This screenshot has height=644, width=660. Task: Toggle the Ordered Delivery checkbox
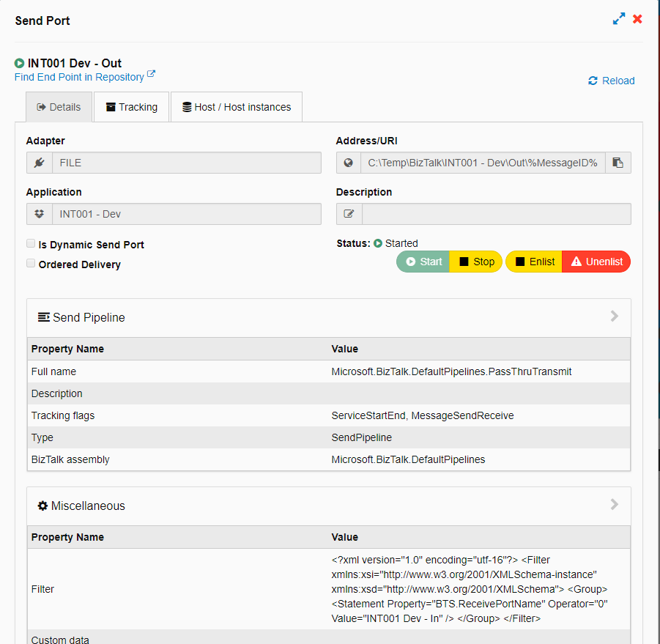click(31, 263)
